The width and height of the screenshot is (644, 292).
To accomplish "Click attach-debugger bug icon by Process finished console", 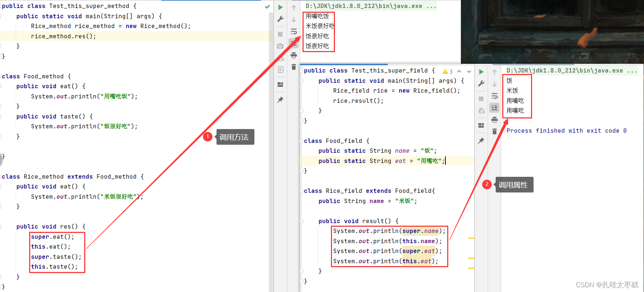I will click(481, 110).
